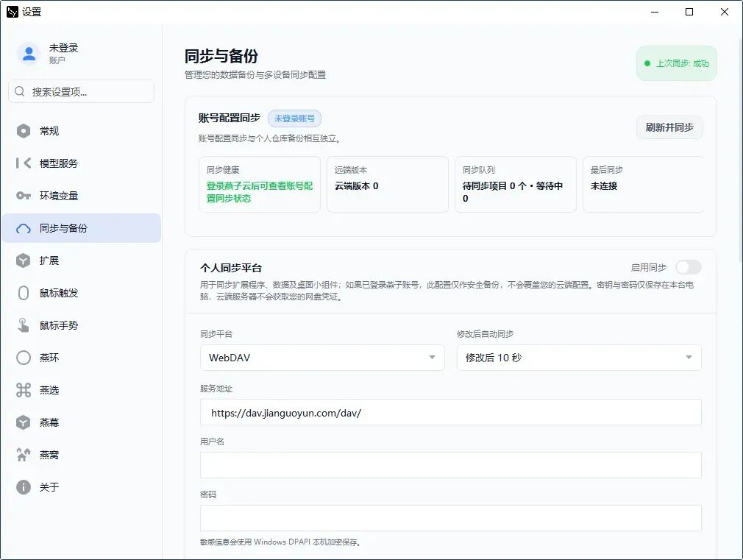Click the 鼠标手势 hand gesture icon
The image size is (743, 560).
24,325
